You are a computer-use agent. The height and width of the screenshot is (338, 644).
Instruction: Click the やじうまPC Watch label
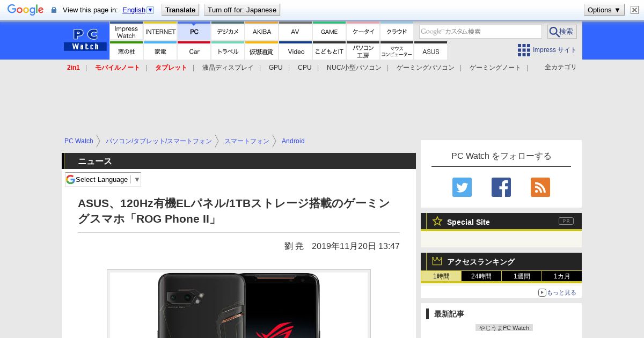click(504, 328)
